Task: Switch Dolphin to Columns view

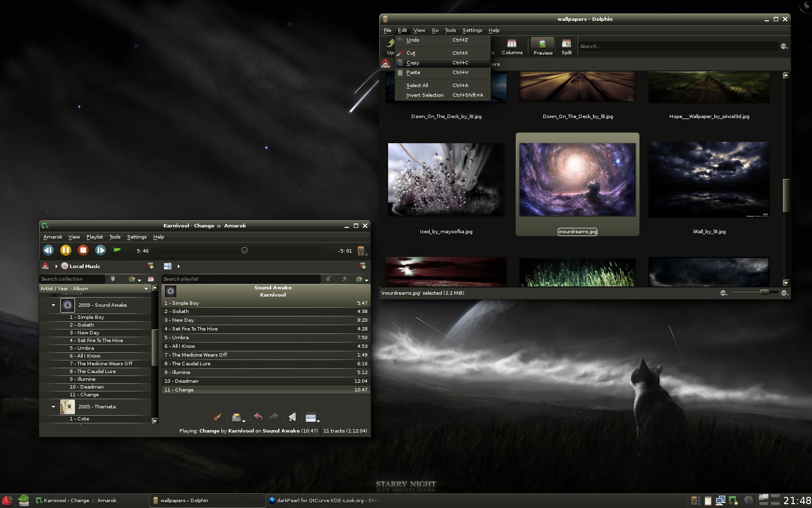Action: click(512, 47)
